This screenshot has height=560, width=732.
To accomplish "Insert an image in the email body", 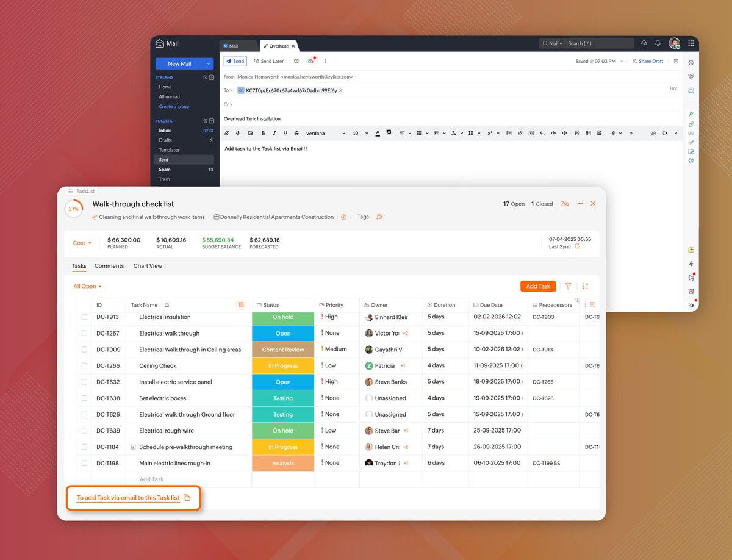I will [x=509, y=133].
